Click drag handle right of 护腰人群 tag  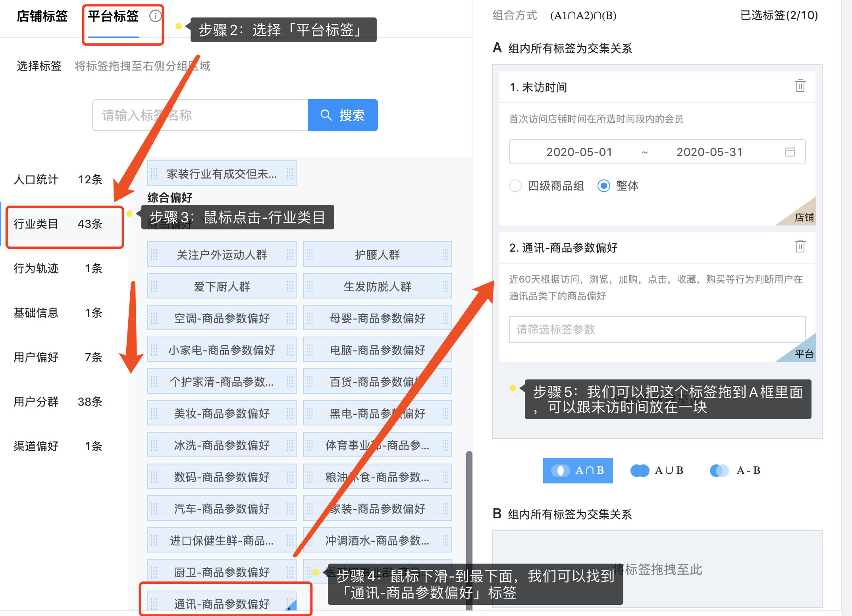click(x=445, y=254)
